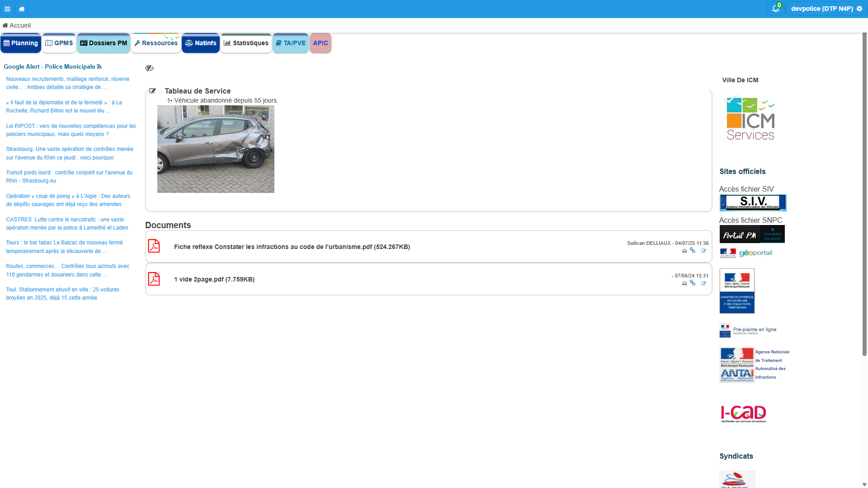Screen dimensions: 868x488
Task: Archive Fiche reflexe document via inbox icon
Action: (684, 251)
